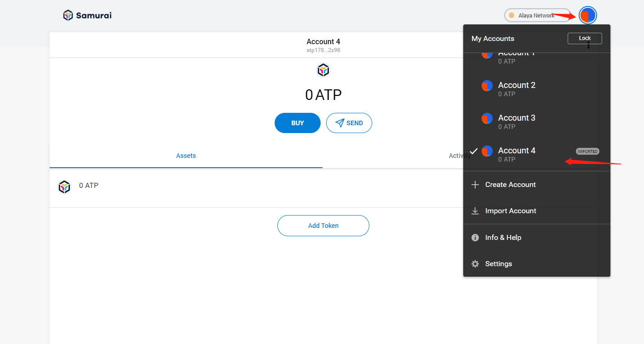Click the Add Token button

click(x=323, y=226)
